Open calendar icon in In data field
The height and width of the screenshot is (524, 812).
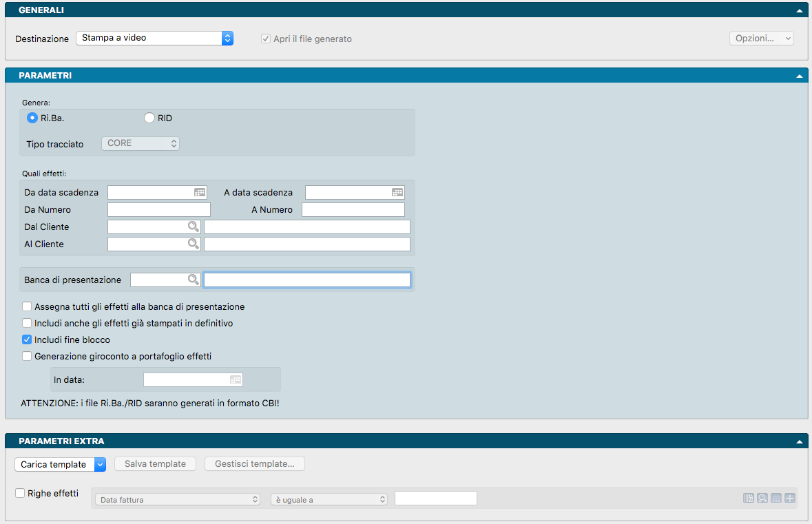point(236,379)
